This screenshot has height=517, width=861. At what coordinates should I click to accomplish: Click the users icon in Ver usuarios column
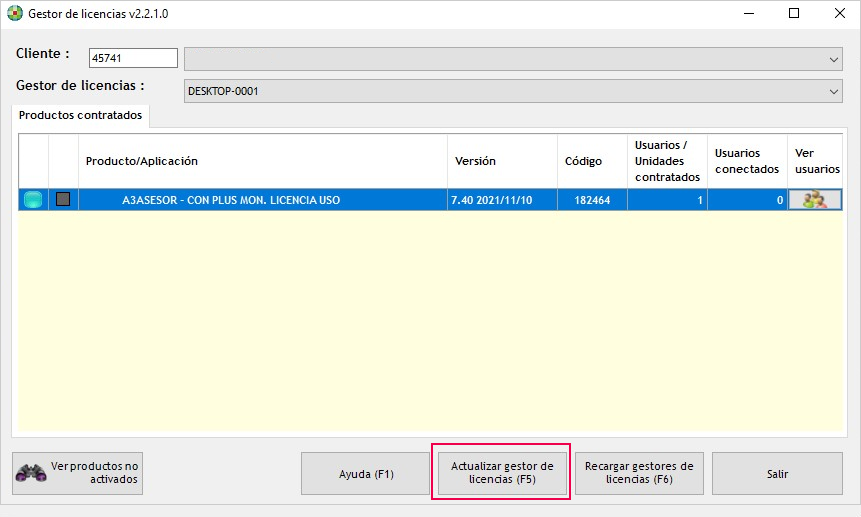(x=814, y=200)
